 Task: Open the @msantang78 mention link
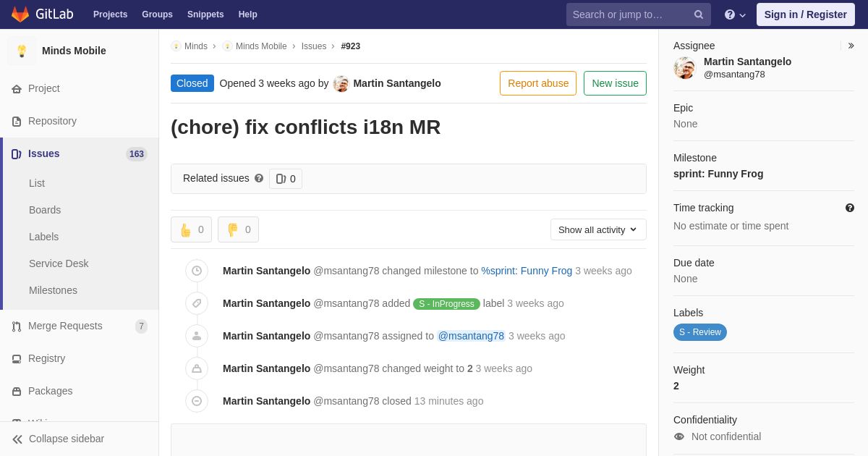pyautogui.click(x=471, y=336)
